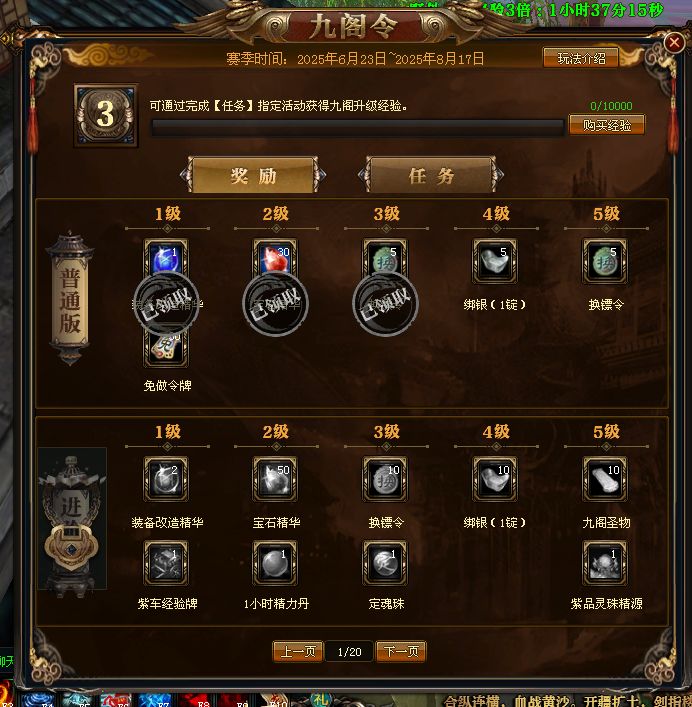Click the 上一页 previous page button

click(x=298, y=652)
